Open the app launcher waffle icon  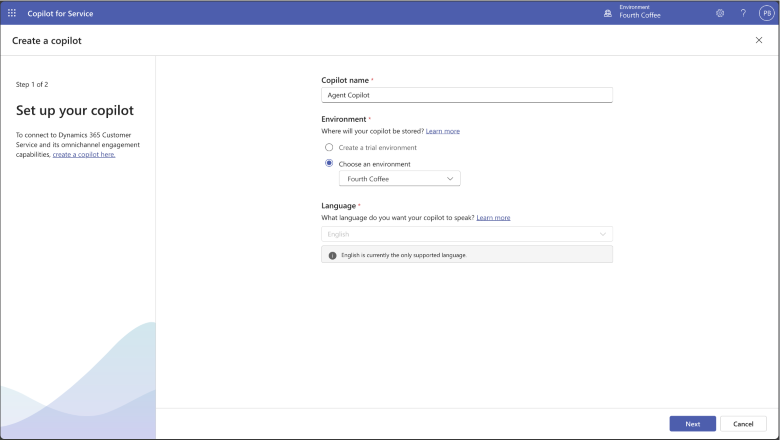pyautogui.click(x=12, y=13)
